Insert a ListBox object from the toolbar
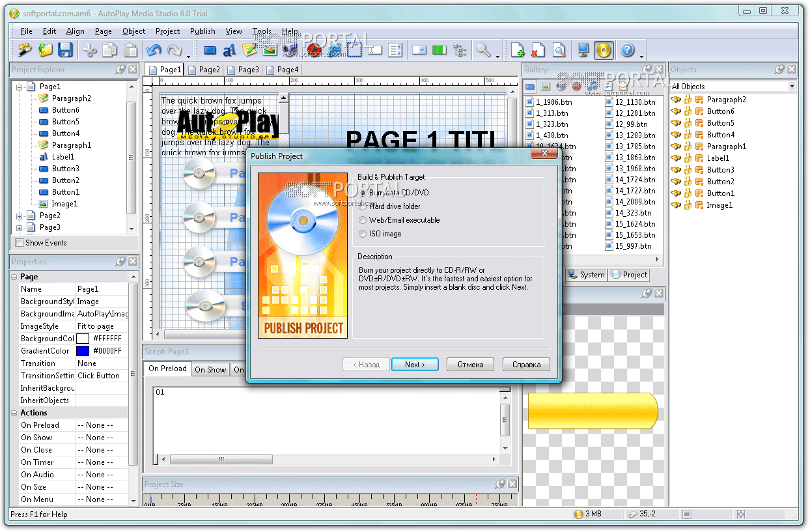This screenshot has width=810, height=532. pos(395,49)
